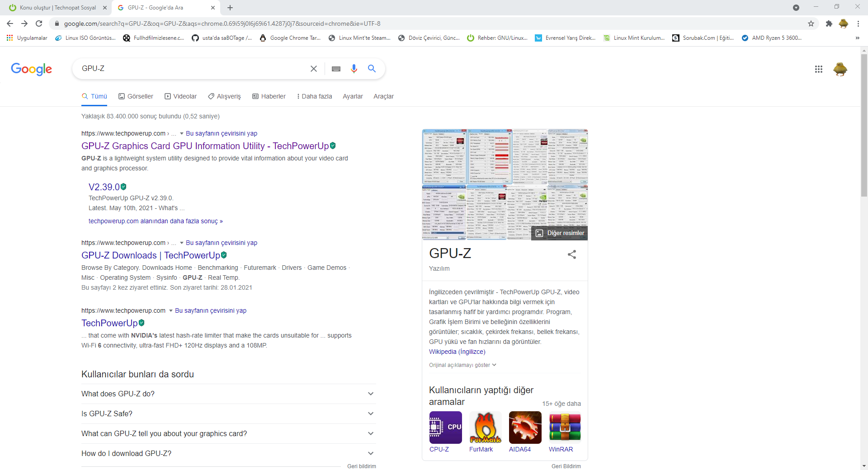868x470 pixels.
Task: Open options arrow for first techpowerup result
Action: pyautogui.click(x=182, y=133)
